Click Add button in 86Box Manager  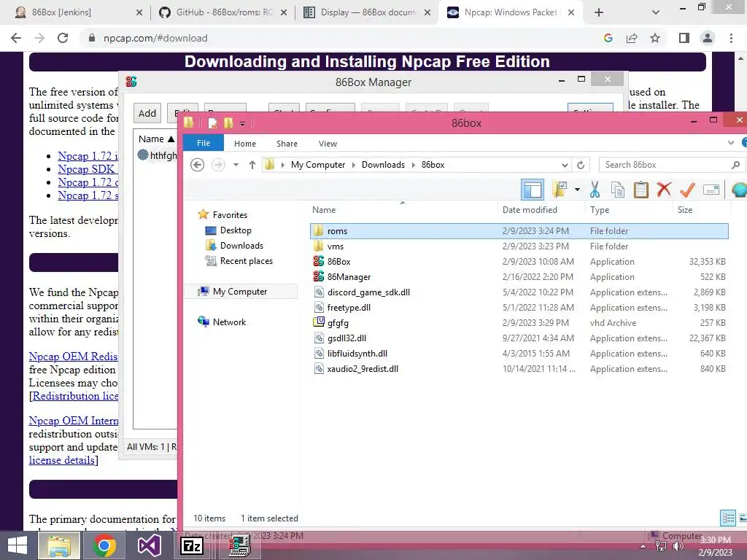coord(147,113)
